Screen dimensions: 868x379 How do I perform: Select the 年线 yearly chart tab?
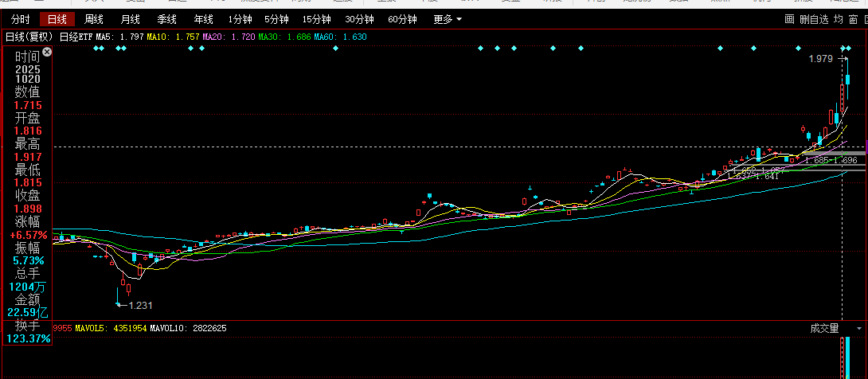pyautogui.click(x=203, y=18)
